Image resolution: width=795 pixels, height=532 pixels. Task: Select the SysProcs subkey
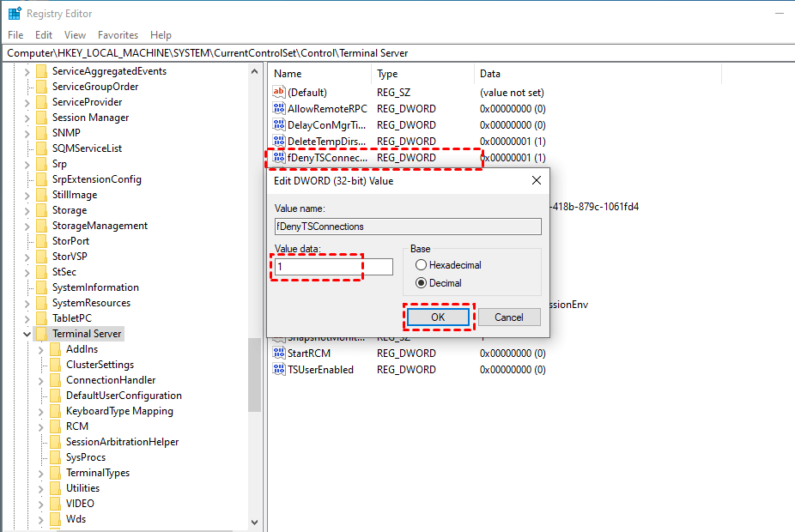coord(86,457)
